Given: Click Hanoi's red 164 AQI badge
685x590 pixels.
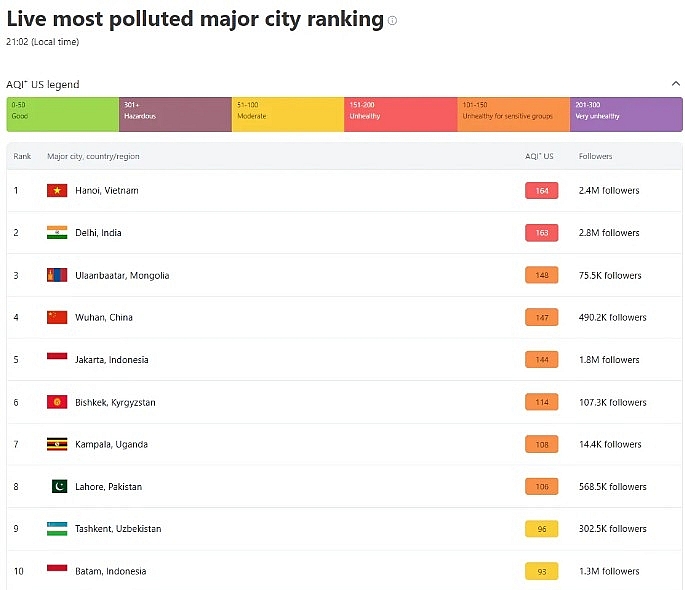Looking at the screenshot, I should (542, 190).
